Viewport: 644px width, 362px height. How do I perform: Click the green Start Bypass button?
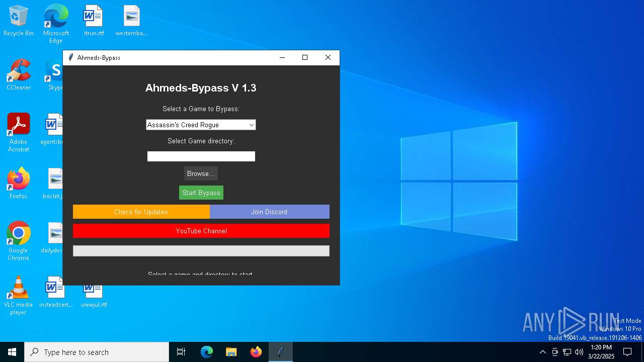[201, 193]
